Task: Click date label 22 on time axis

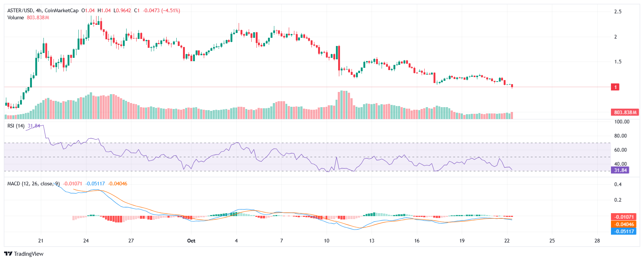Action: 507,241
